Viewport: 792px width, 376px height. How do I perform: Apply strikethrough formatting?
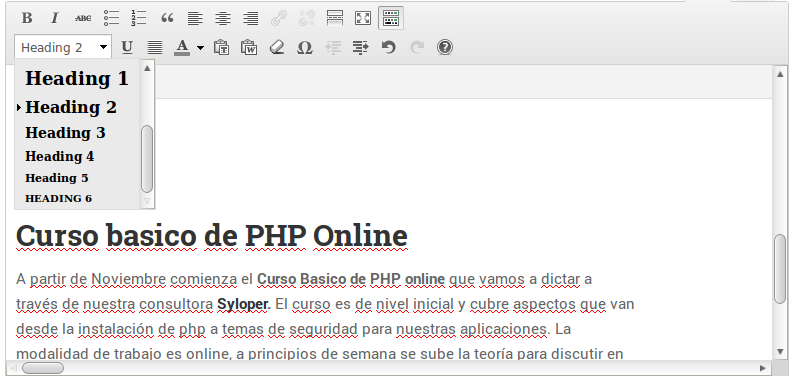(83, 18)
